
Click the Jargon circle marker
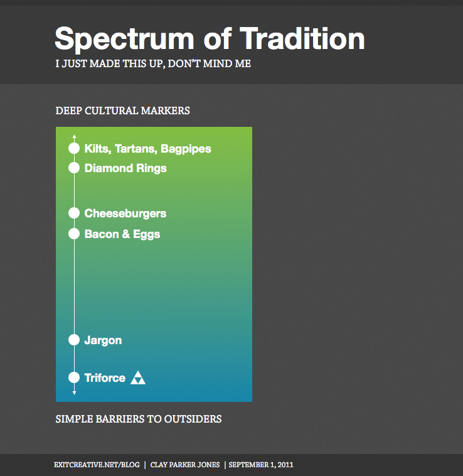point(74,340)
